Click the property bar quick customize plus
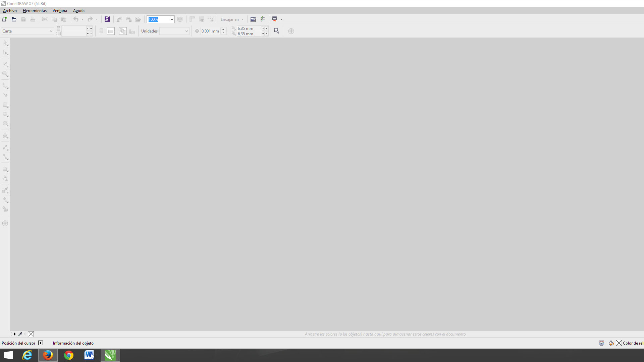The height and width of the screenshot is (362, 644). pos(291,31)
